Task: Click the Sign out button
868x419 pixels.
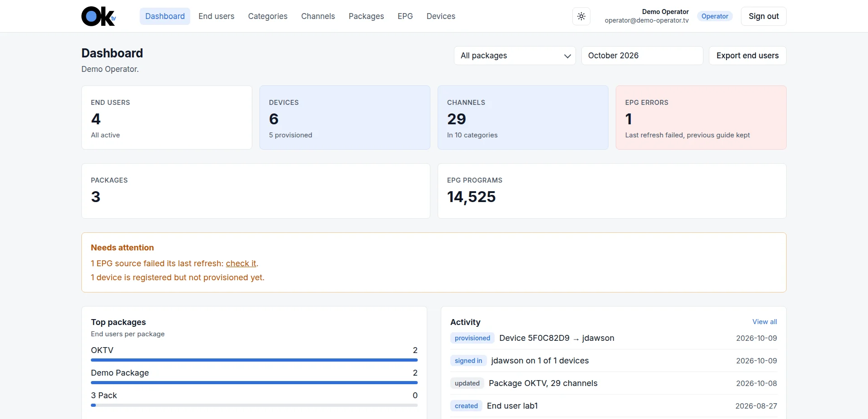Action: click(x=764, y=16)
